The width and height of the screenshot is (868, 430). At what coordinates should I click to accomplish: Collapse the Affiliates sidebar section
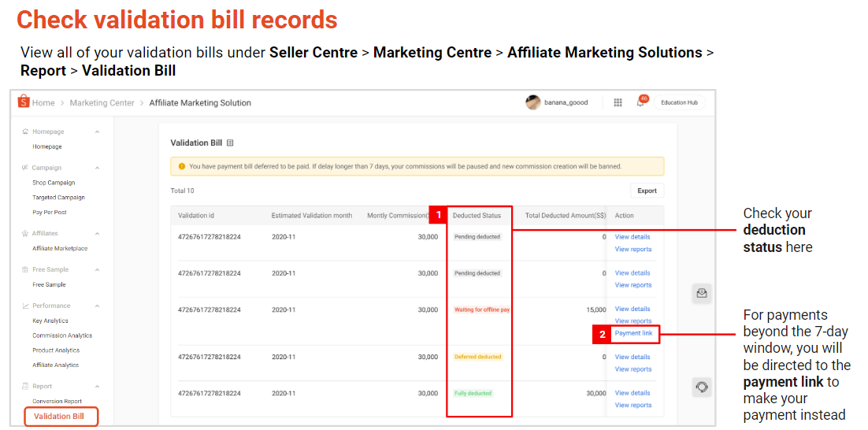tap(97, 234)
